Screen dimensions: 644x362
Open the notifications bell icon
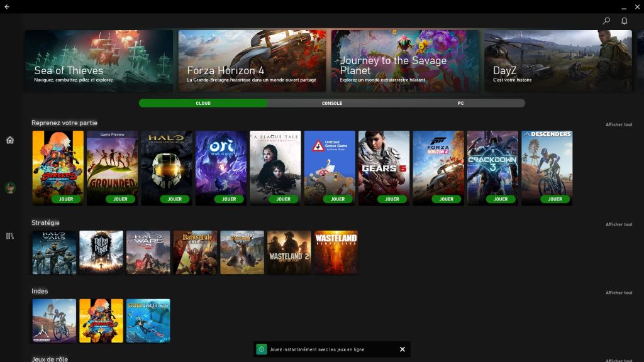click(625, 21)
